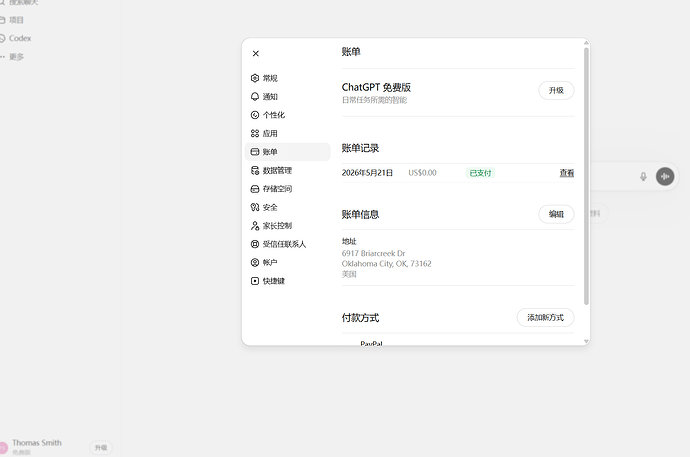View the 2026年5月21日 invoice via 查看
Viewport: 690px width, 457px height.
pos(567,173)
